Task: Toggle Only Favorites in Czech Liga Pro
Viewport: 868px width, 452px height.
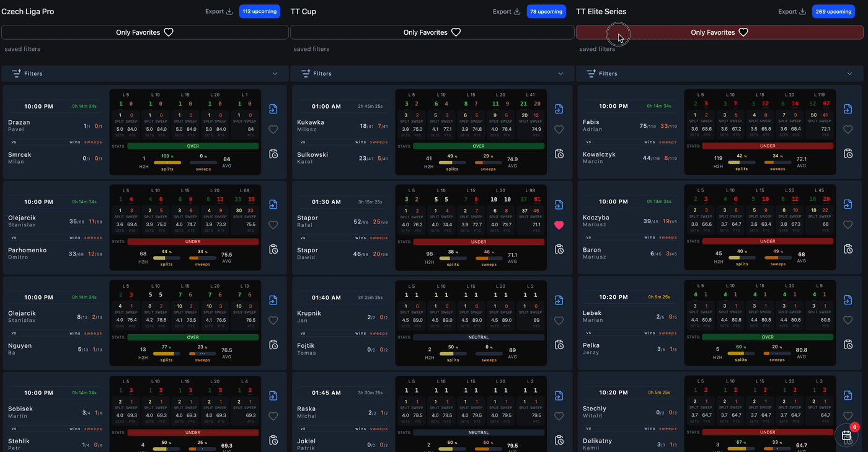Action: pos(144,32)
